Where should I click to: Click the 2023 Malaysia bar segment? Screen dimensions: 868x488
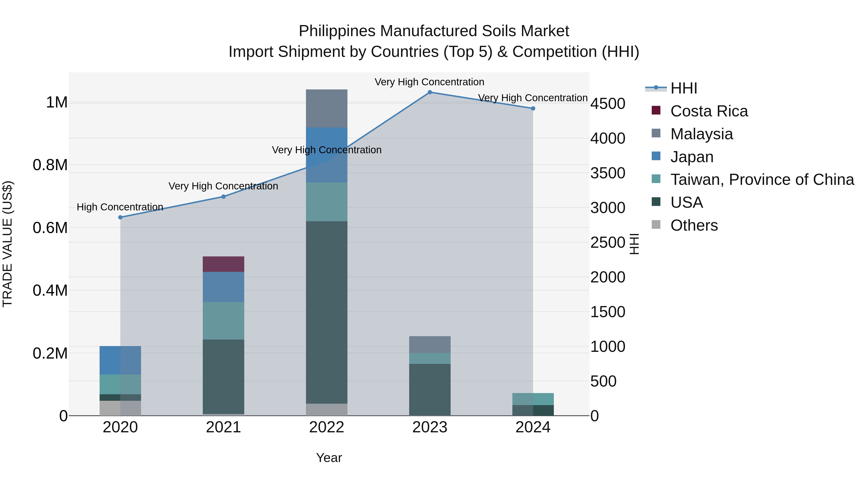(x=430, y=345)
